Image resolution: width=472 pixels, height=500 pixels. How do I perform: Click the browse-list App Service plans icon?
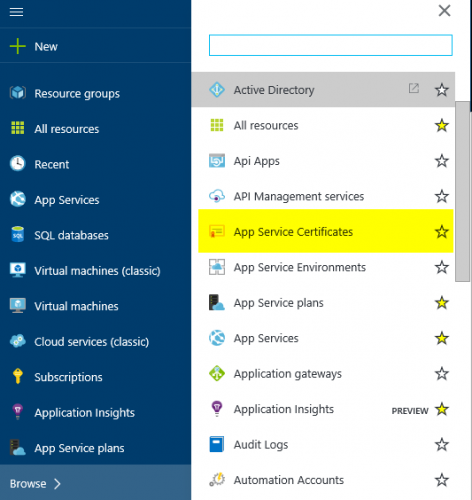[x=217, y=302]
